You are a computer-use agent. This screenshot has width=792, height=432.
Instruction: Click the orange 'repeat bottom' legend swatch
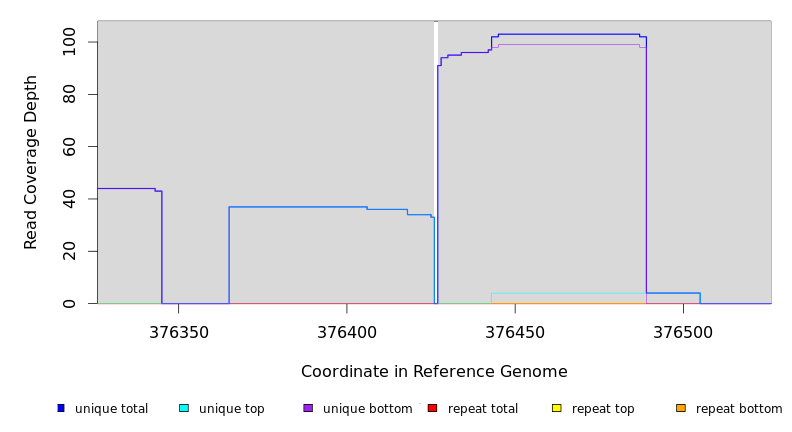[681, 408]
